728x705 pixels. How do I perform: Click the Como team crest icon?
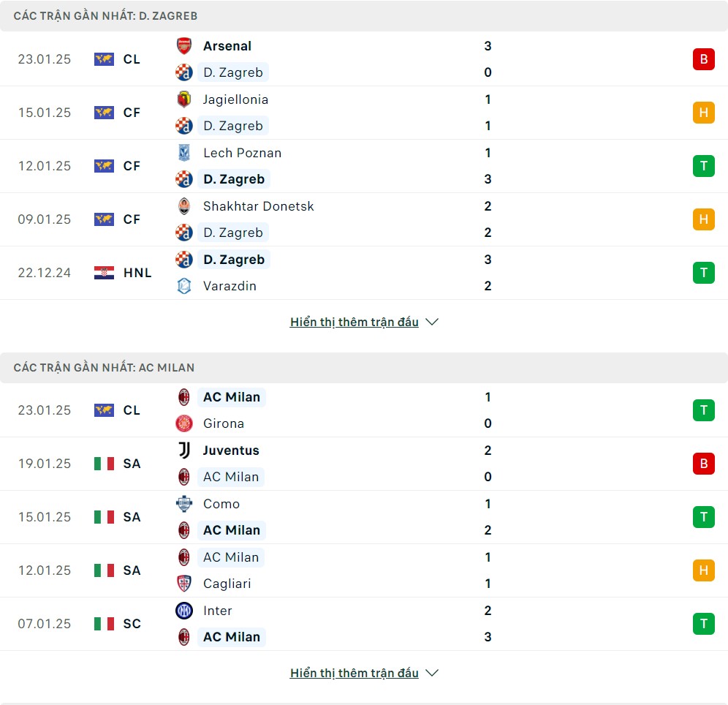pyautogui.click(x=184, y=504)
